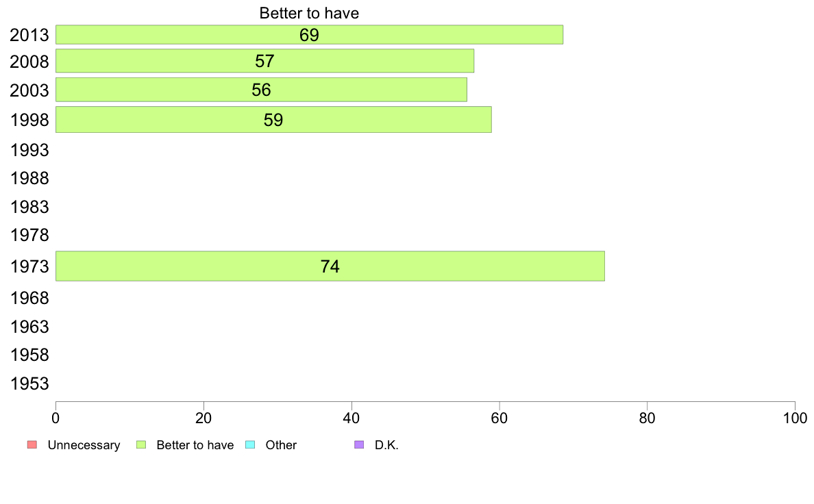The image size is (814, 504).
Task: Click the 1968 year axis label
Action: click(29, 299)
